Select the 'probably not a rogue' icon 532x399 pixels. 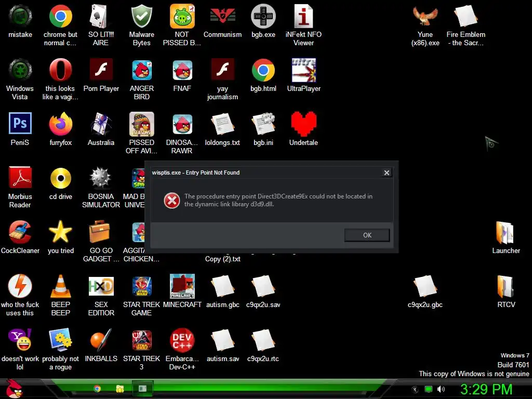(x=60, y=340)
